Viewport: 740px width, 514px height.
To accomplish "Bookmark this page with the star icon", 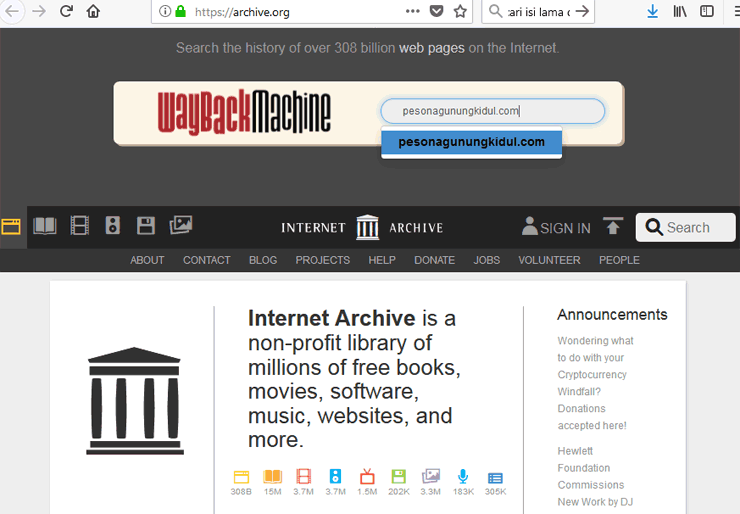I will [460, 11].
